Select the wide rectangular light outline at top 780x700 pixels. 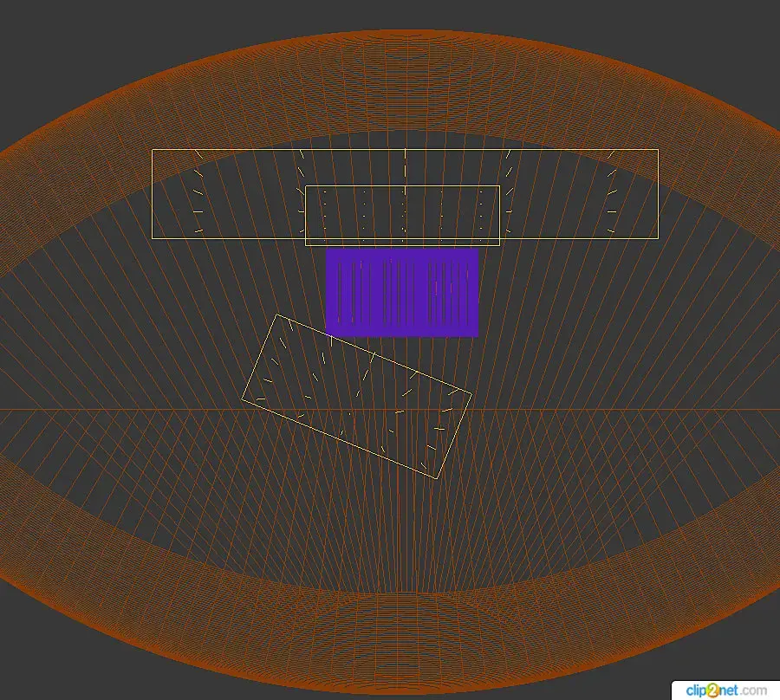[405, 194]
